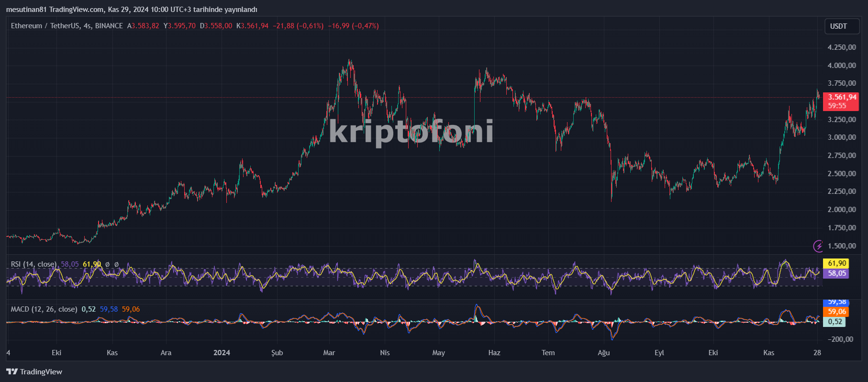Click the 2.250,00 price axis label
The width and height of the screenshot is (868, 382).
(x=842, y=191)
